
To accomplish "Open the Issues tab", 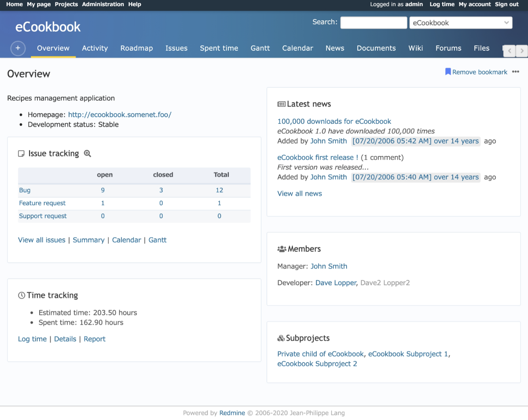I will click(x=176, y=48).
